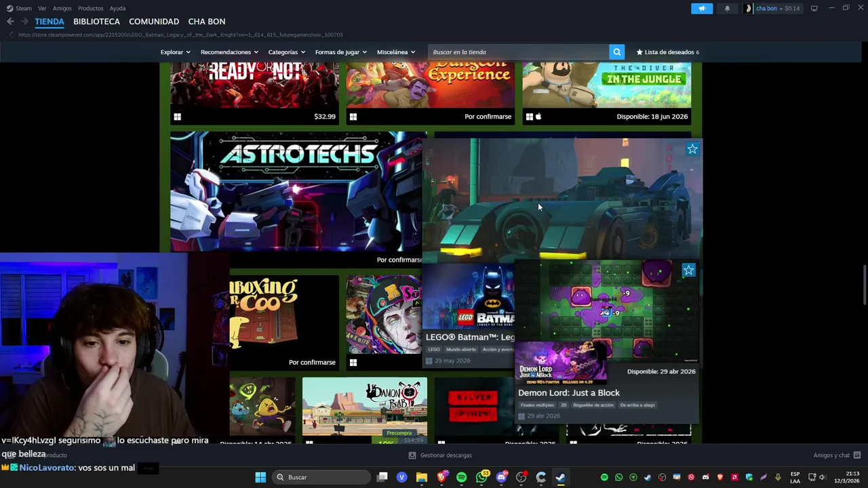Open Brave browser from the taskbar
The height and width of the screenshot is (488, 868).
(441, 477)
